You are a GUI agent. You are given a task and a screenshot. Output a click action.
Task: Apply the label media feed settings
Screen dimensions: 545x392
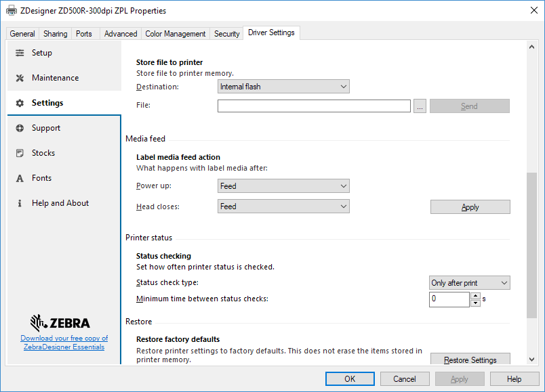click(470, 206)
